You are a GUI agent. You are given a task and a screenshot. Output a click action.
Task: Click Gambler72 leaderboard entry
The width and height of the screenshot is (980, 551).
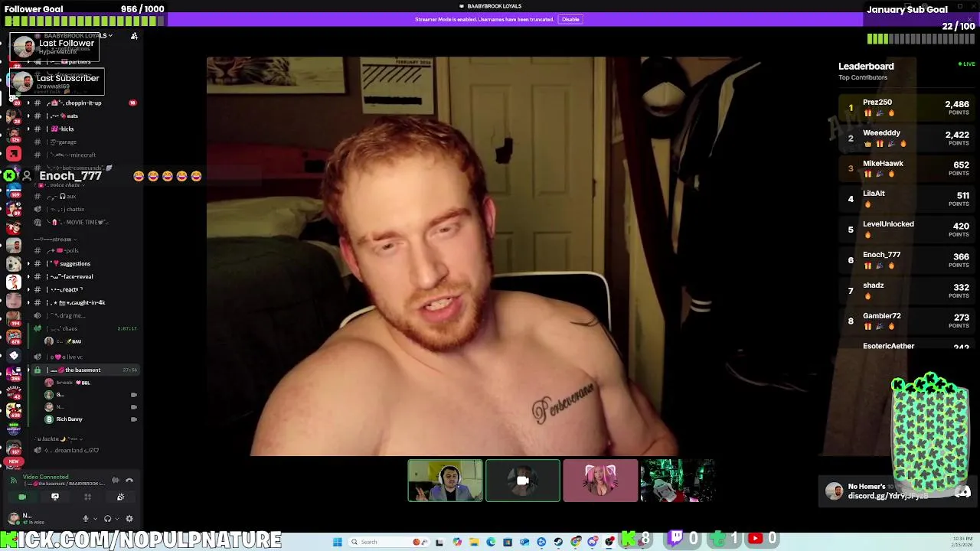906,321
